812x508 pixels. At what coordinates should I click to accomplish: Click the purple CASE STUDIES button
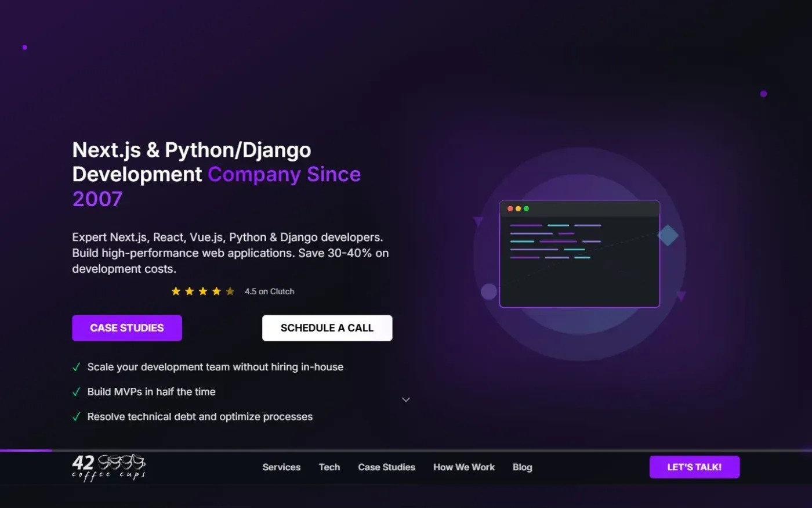(x=127, y=328)
